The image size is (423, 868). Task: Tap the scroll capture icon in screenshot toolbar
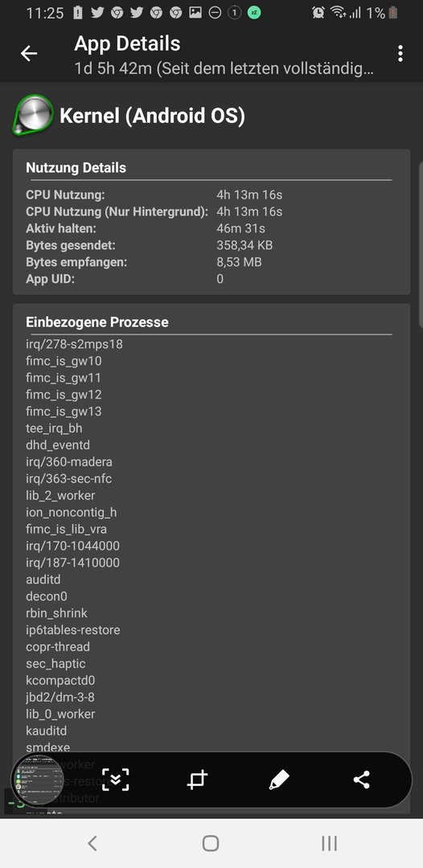click(x=115, y=780)
